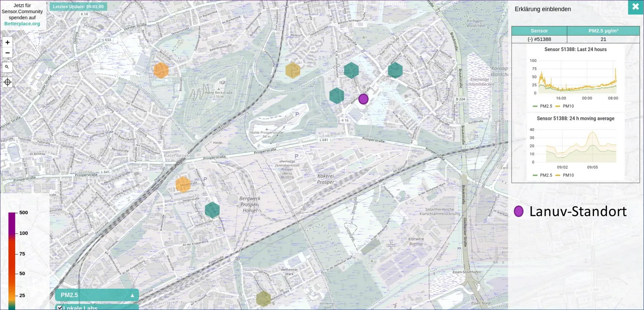The image size is (644, 310).
Task: Click the purple Lanuv marker on the map
Action: click(x=363, y=99)
